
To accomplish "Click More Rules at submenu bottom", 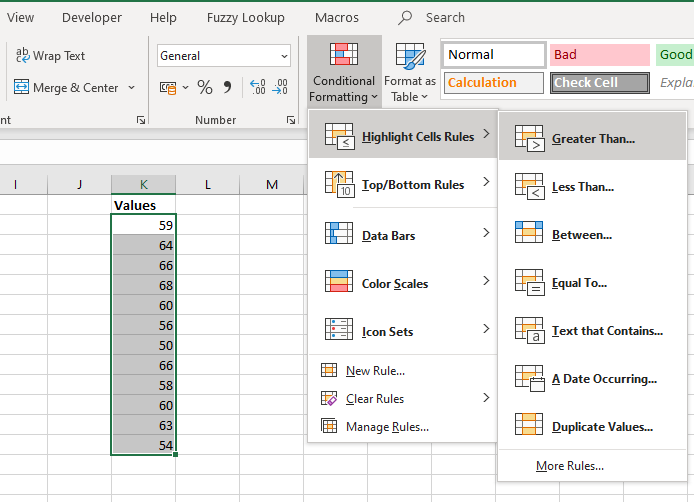I will coord(569,466).
